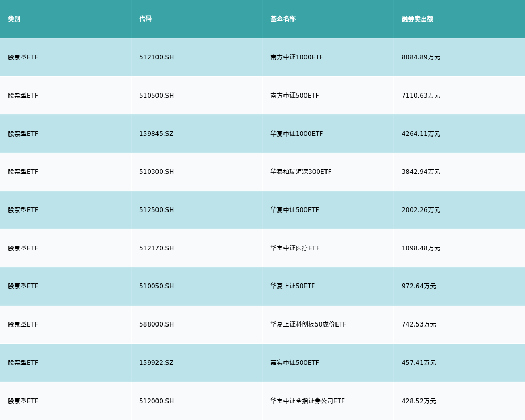This screenshot has width=525, height=420.
Task: Select code 159845.SZ
Action: [x=156, y=134]
